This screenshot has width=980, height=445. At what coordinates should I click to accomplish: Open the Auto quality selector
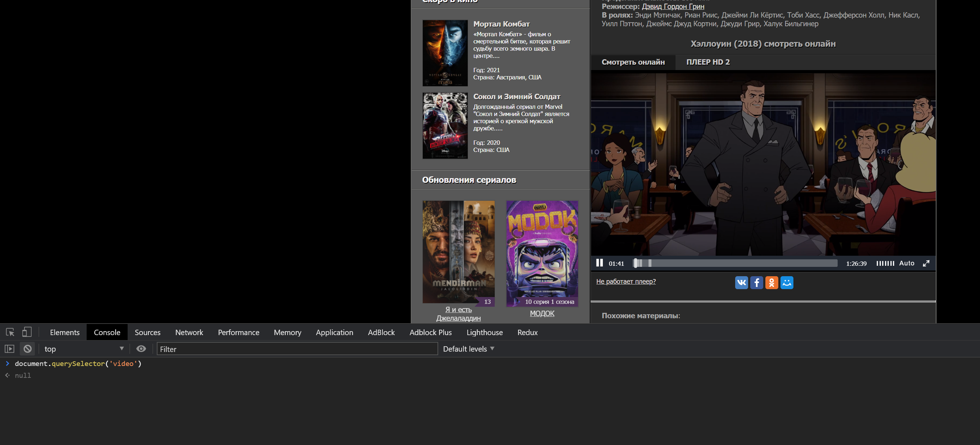[x=907, y=263]
